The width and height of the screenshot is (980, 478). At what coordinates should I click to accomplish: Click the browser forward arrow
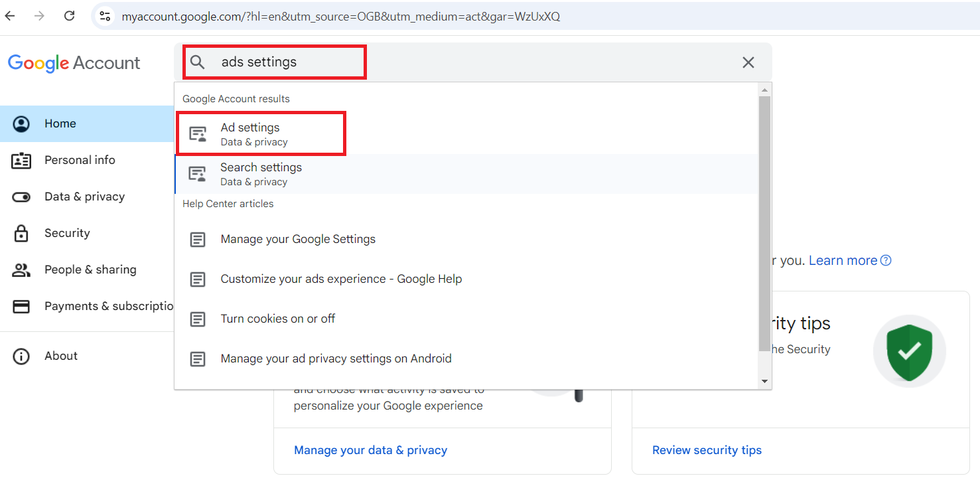[39, 16]
